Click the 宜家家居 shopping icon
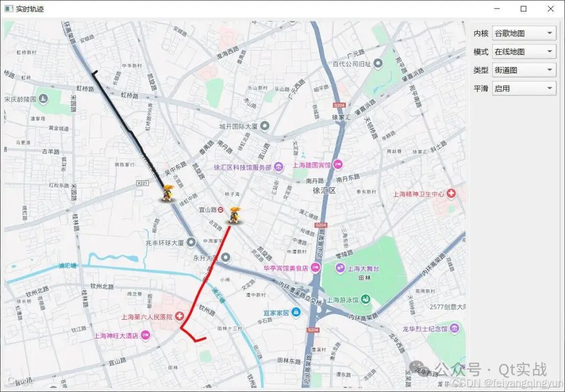 click(296, 313)
